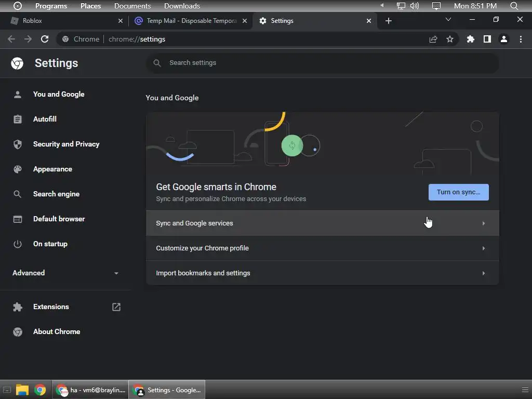Click the search tabs chevron
Image resolution: width=532 pixels, height=399 pixels.
(448, 19)
